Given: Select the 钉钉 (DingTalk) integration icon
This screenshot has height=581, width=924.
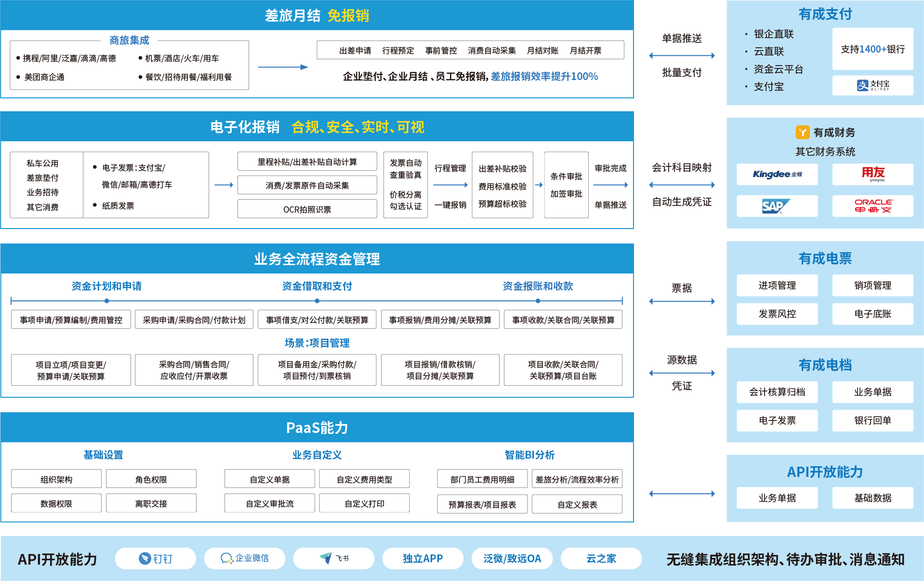Looking at the screenshot, I should (155, 558).
